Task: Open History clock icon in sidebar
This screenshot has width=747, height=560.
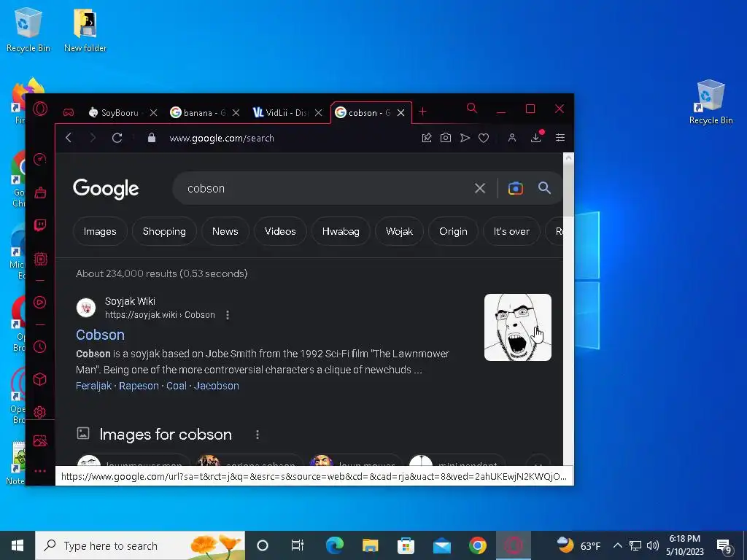Action: [40, 346]
